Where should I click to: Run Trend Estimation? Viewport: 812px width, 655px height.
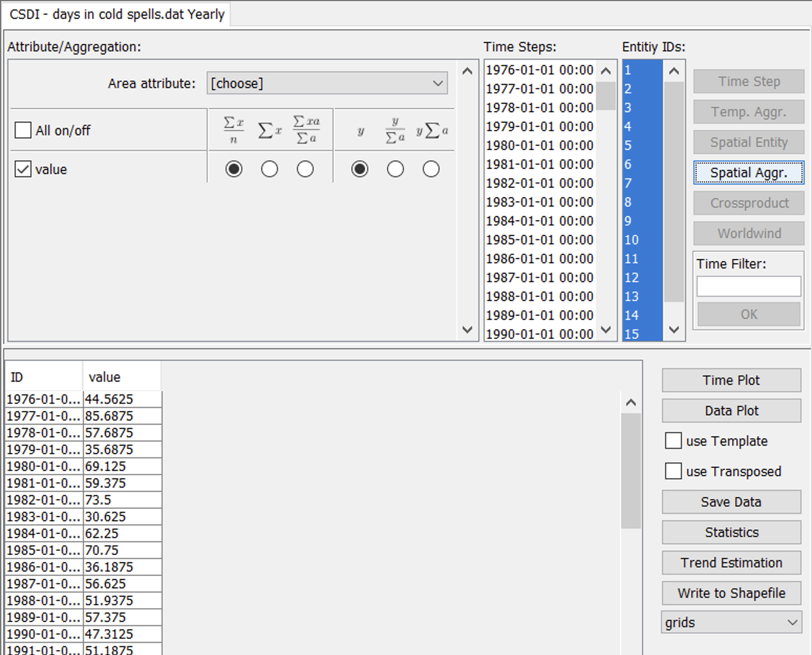pyautogui.click(x=731, y=563)
